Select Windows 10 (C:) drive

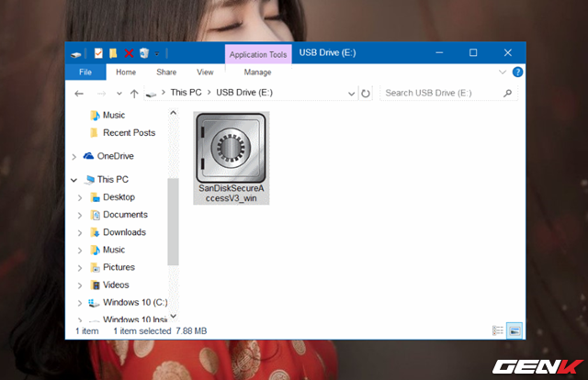point(135,302)
